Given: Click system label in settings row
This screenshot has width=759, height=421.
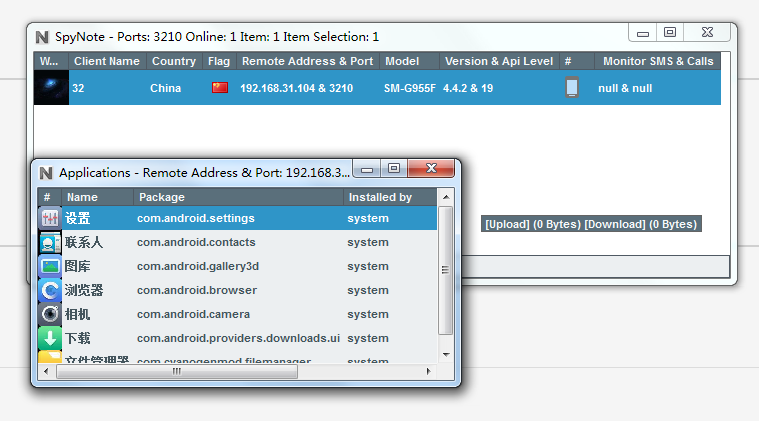Looking at the screenshot, I should point(368,218).
